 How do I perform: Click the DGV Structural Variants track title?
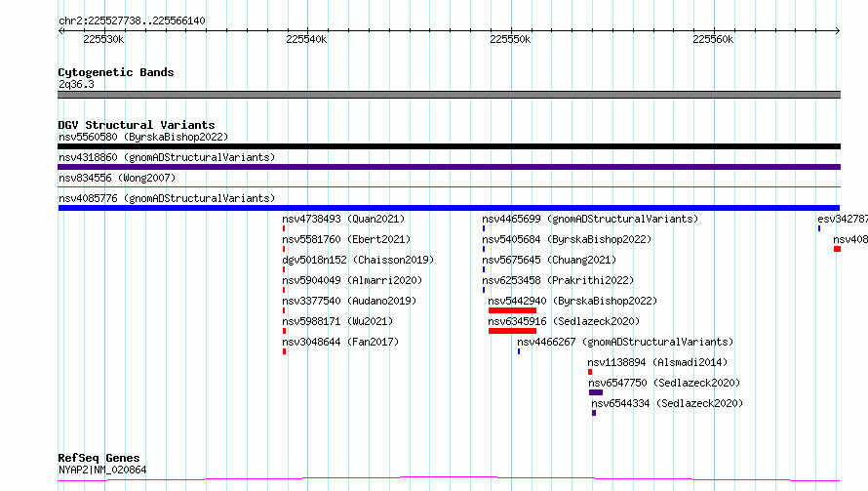point(137,125)
